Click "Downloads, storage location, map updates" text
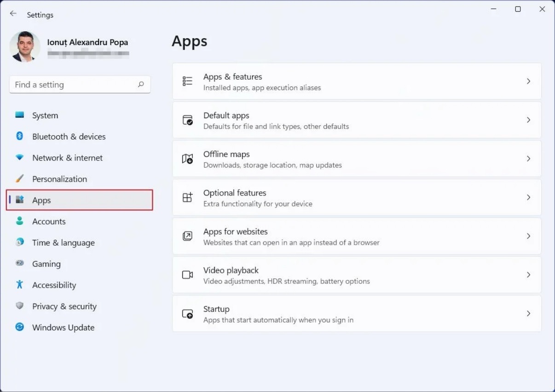Screen dimensions: 555x392 272,165
